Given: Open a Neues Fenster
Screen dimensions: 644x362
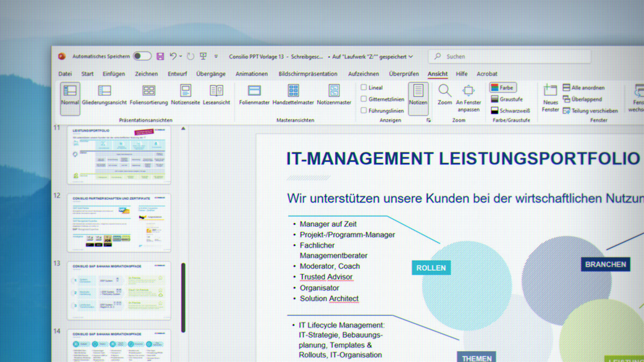Looking at the screenshot, I should (x=550, y=98).
